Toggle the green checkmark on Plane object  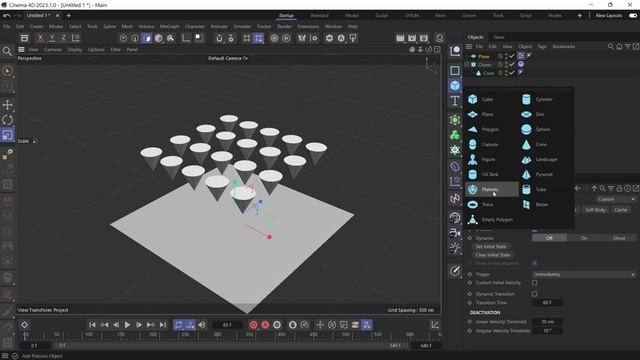pos(512,56)
